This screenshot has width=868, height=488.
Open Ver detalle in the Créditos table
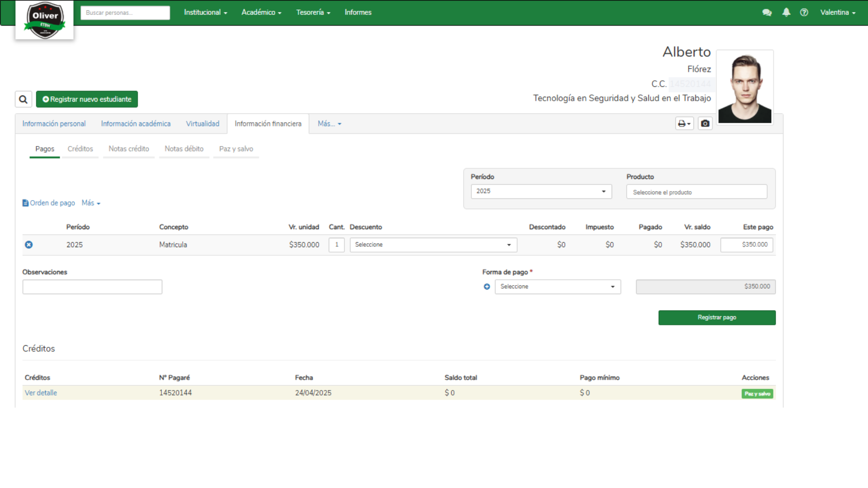point(41,393)
